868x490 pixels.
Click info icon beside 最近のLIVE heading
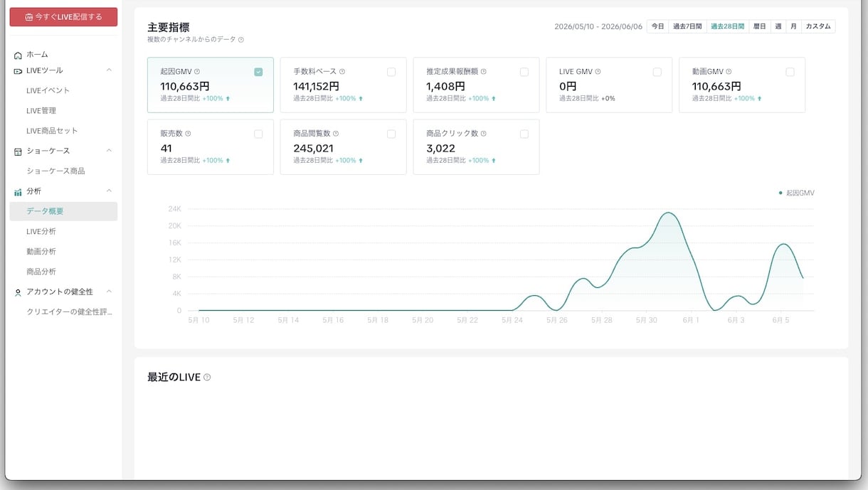click(207, 377)
